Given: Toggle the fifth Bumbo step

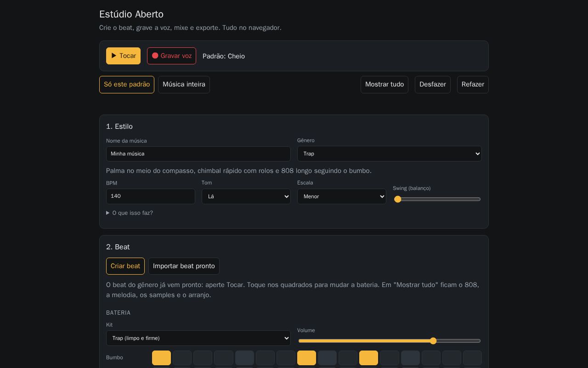Looking at the screenshot, I should coord(244,358).
